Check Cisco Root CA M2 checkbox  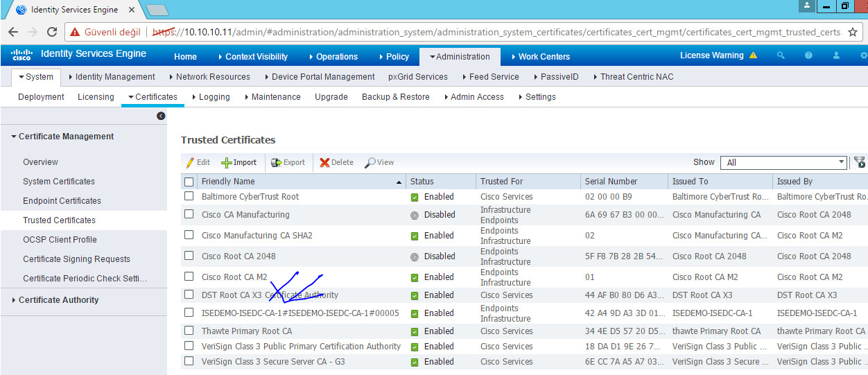189,277
